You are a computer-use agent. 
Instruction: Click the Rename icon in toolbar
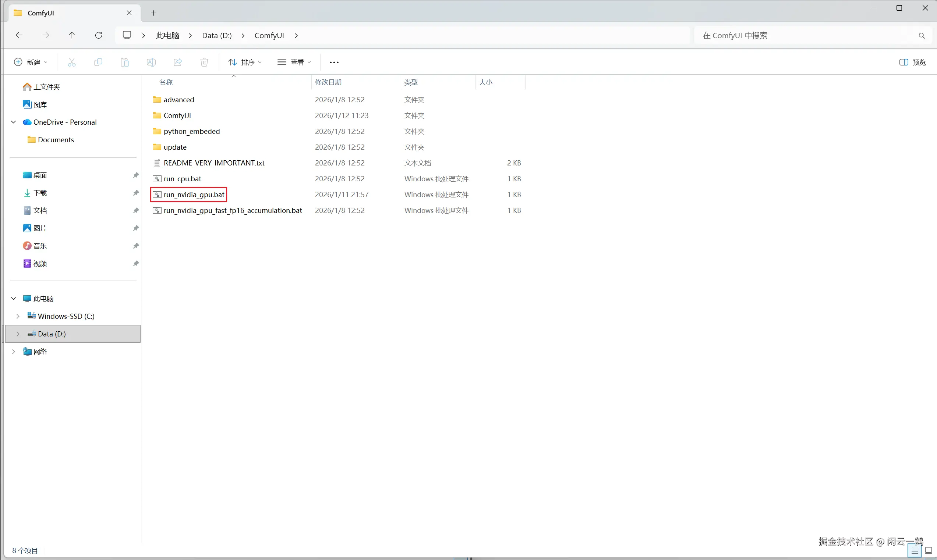pyautogui.click(x=151, y=62)
